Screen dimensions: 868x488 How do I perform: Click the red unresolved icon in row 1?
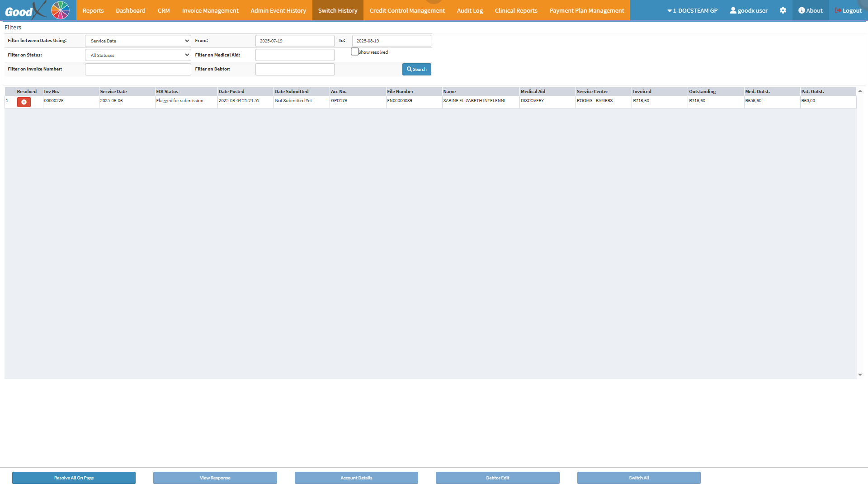[x=24, y=102]
